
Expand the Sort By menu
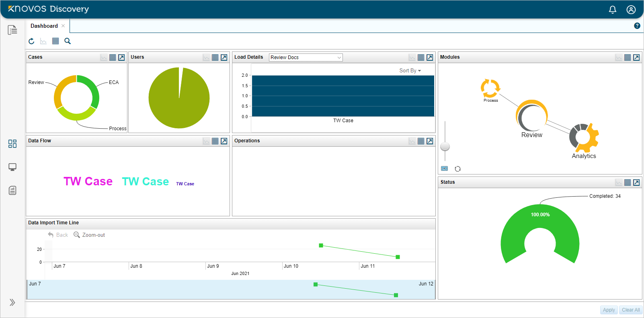[x=410, y=70]
